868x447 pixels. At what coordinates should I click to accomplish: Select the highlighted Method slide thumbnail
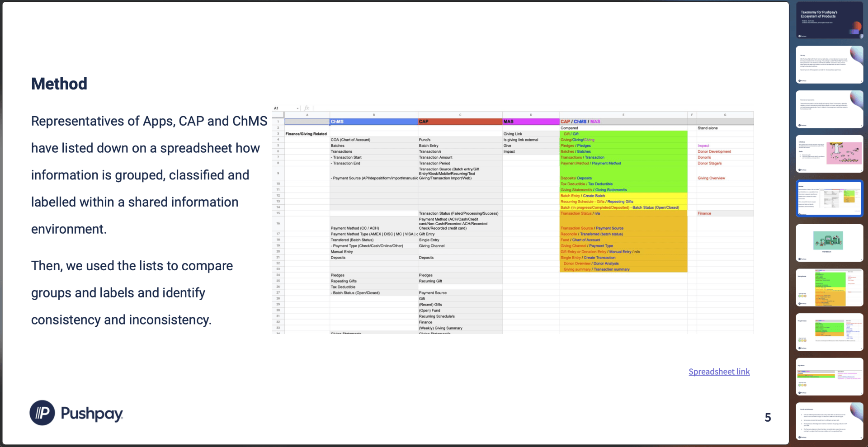pyautogui.click(x=830, y=198)
